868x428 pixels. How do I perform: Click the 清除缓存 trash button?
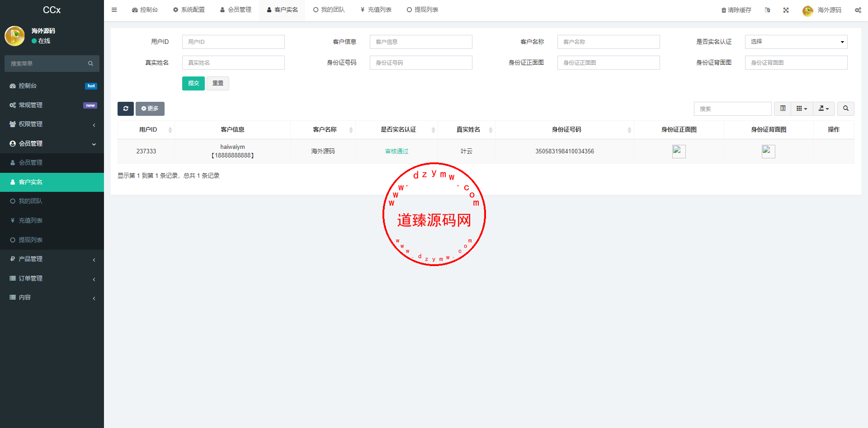coord(736,10)
